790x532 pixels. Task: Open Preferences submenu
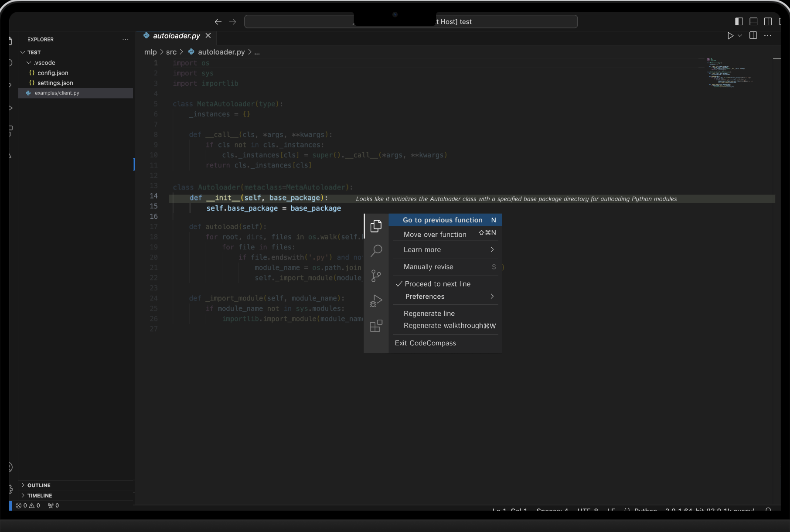tap(445, 297)
